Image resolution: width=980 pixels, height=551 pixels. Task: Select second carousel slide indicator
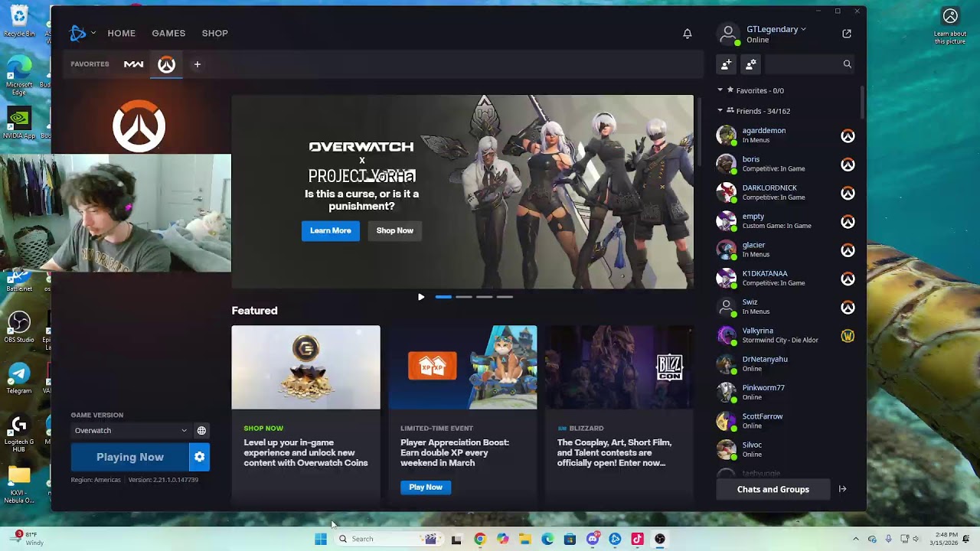(464, 297)
